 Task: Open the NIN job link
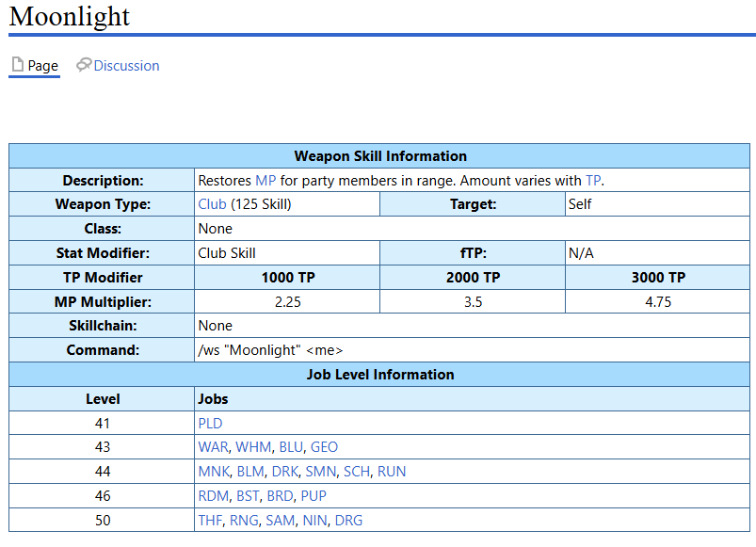tap(314, 521)
